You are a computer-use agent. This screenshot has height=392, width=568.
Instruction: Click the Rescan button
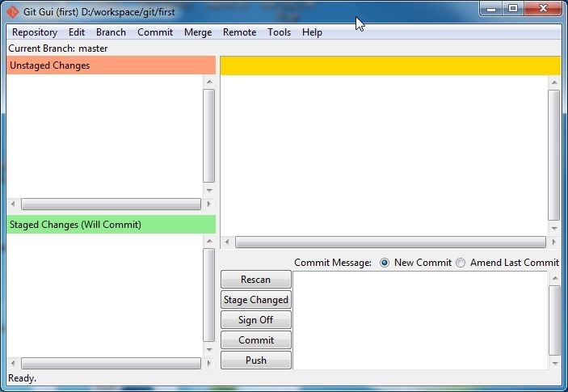point(256,280)
